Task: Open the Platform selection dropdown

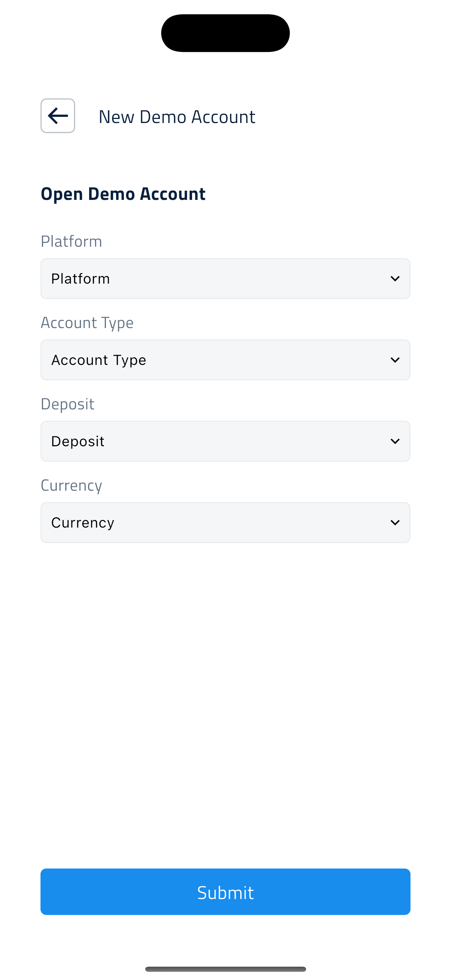Action: click(225, 279)
